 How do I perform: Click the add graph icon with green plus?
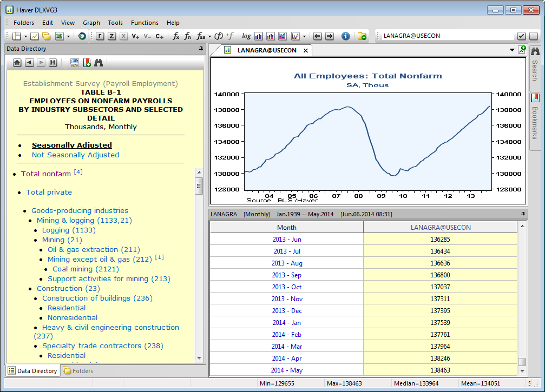[x=522, y=50]
